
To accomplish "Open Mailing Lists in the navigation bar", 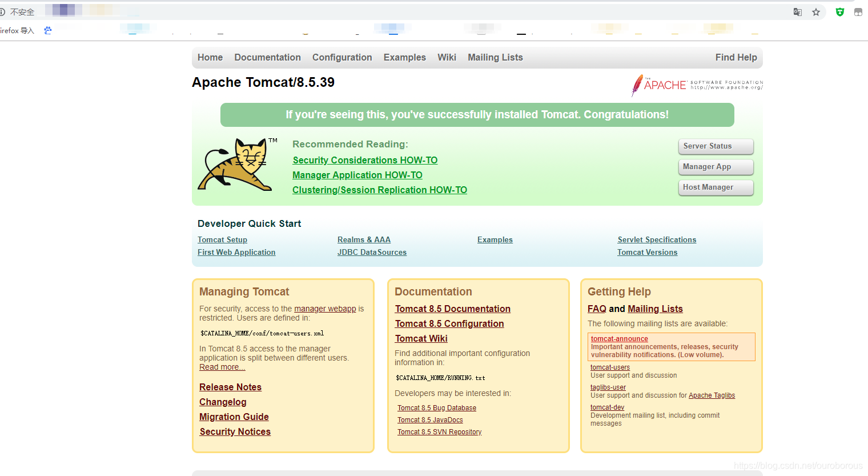I will [495, 57].
